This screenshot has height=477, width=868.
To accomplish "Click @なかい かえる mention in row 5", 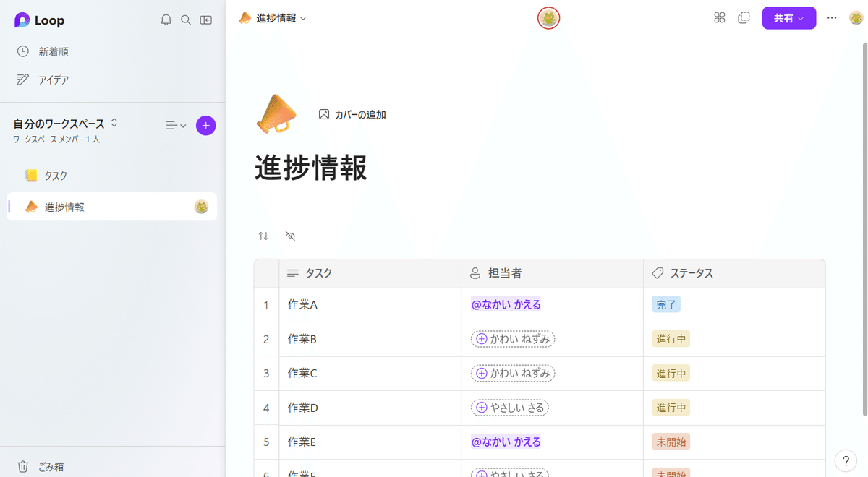I will click(x=506, y=442).
